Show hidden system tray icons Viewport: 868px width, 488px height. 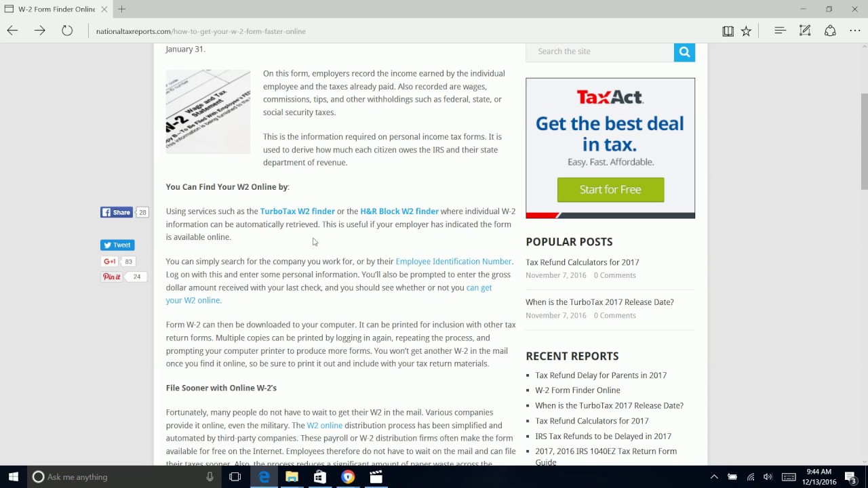coord(714,476)
